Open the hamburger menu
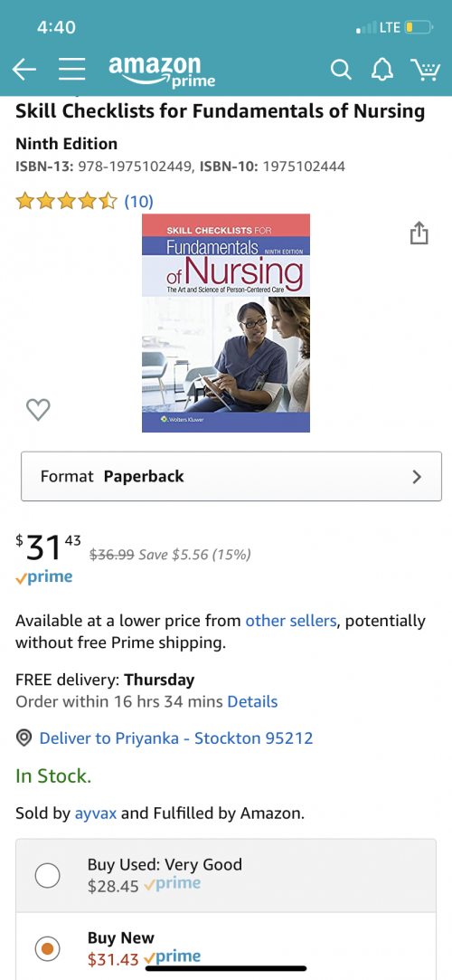 [71, 70]
